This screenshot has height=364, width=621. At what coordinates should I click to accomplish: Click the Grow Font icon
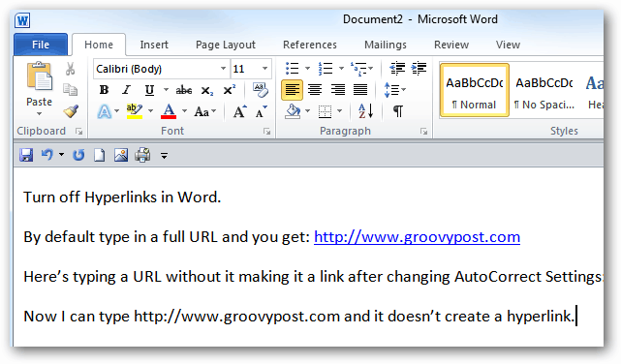(239, 111)
